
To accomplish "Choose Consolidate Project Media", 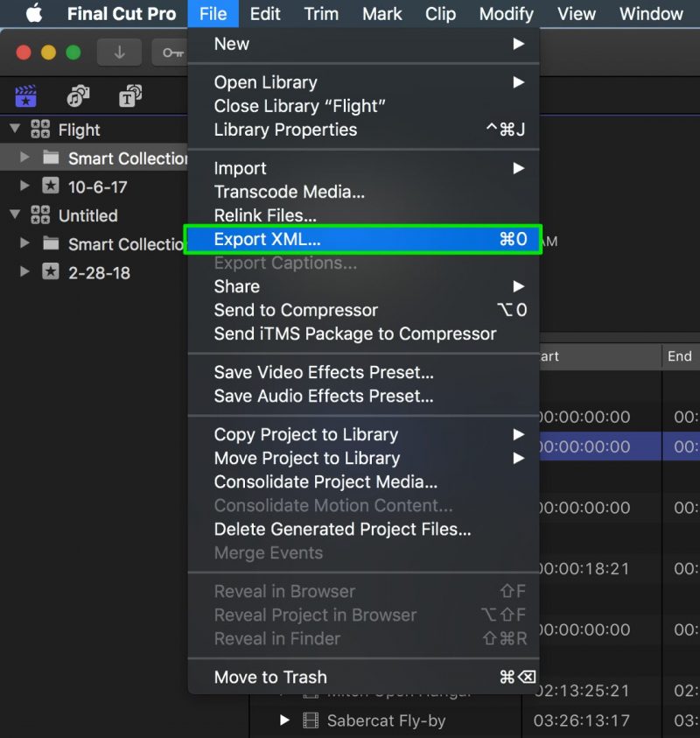I will point(364,481).
